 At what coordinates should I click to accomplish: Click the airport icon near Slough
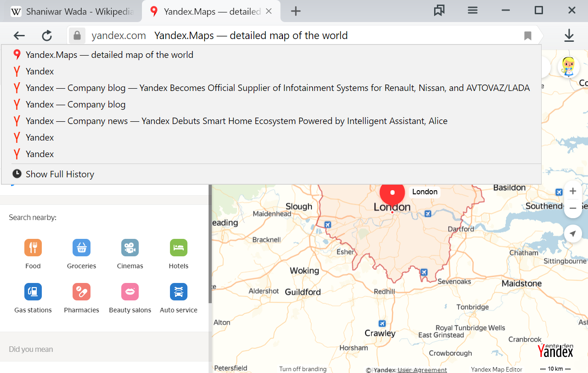(x=328, y=225)
